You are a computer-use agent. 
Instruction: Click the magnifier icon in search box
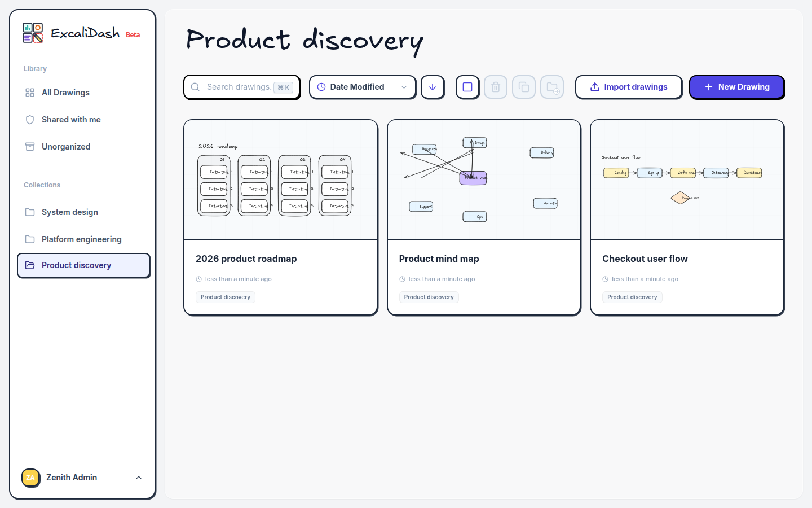tap(195, 87)
